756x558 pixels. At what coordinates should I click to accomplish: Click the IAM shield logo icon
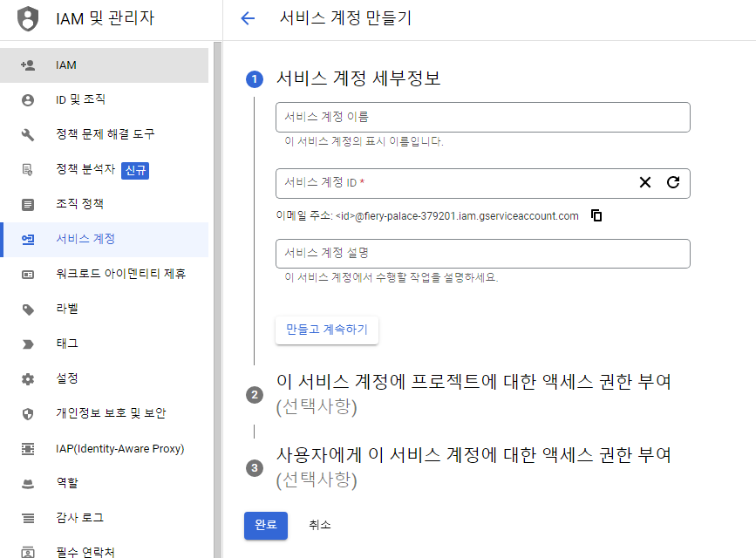pyautogui.click(x=28, y=19)
